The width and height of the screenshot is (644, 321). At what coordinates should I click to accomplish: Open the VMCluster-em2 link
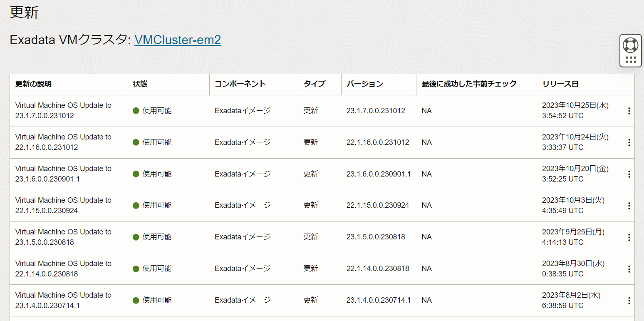click(x=178, y=40)
